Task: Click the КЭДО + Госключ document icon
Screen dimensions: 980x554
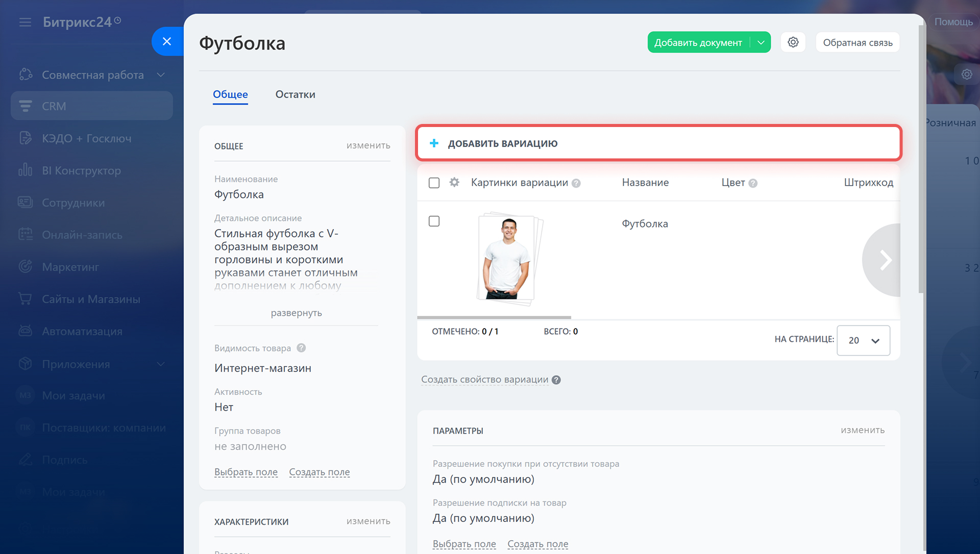Action: (26, 138)
